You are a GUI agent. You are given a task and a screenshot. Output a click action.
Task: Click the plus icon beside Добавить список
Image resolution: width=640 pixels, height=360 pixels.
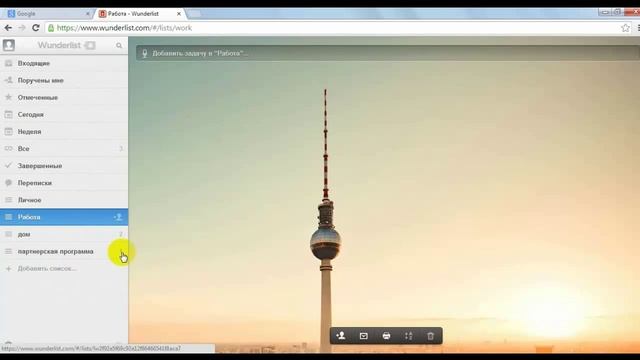pos(8,269)
